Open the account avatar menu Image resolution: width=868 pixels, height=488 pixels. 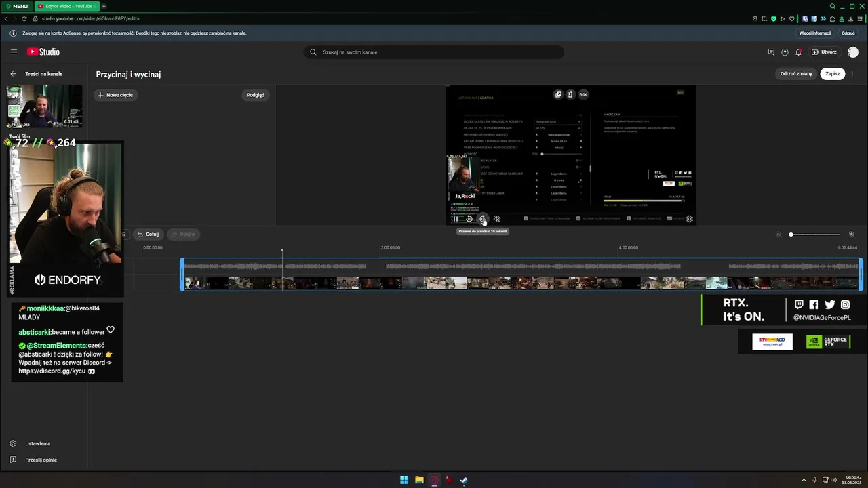coord(853,52)
